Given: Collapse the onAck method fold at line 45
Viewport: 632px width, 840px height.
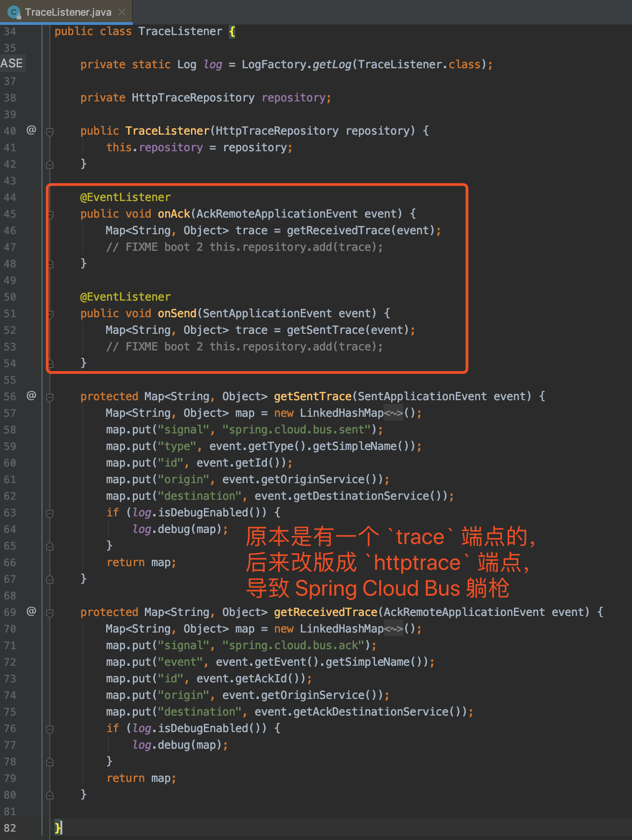Looking at the screenshot, I should click(50, 214).
